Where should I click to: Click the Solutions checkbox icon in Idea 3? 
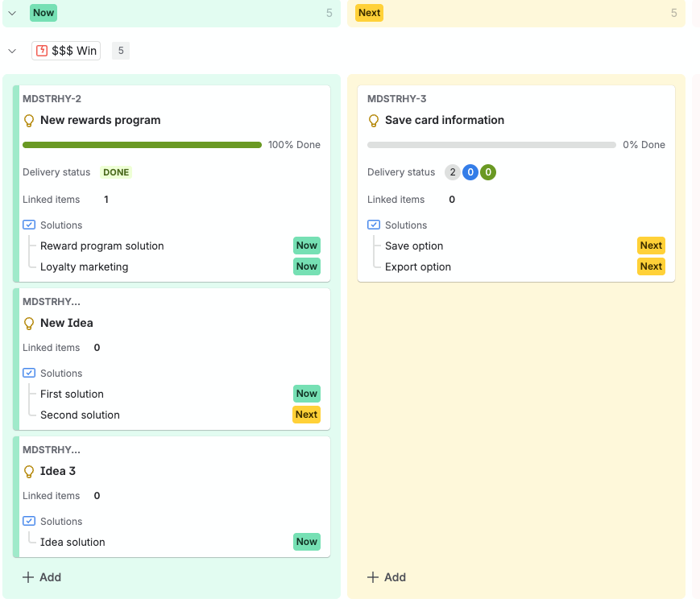point(29,522)
